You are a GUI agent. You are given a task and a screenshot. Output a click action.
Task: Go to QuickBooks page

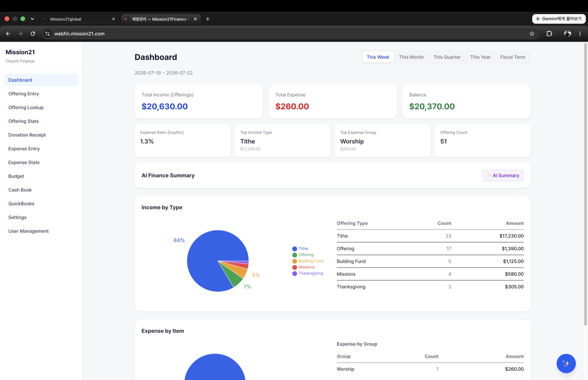(41, 204)
